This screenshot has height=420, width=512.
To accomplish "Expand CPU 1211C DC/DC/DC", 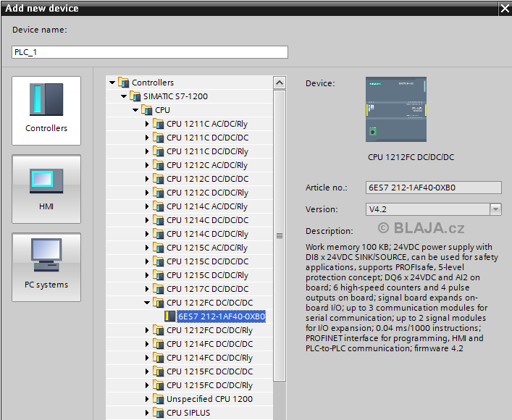I will tap(146, 138).
